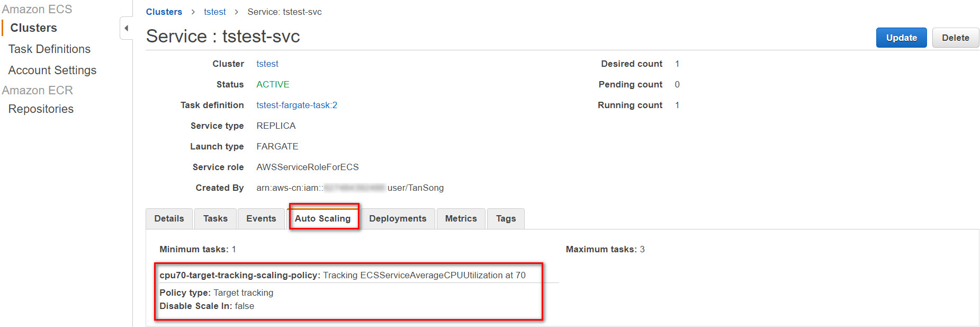Open the tstest cluster link
Screen dimensions: 980x327
(x=267, y=64)
